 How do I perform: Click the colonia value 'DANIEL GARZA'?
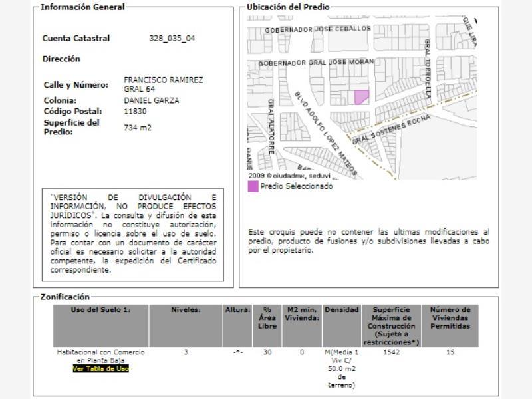152,100
